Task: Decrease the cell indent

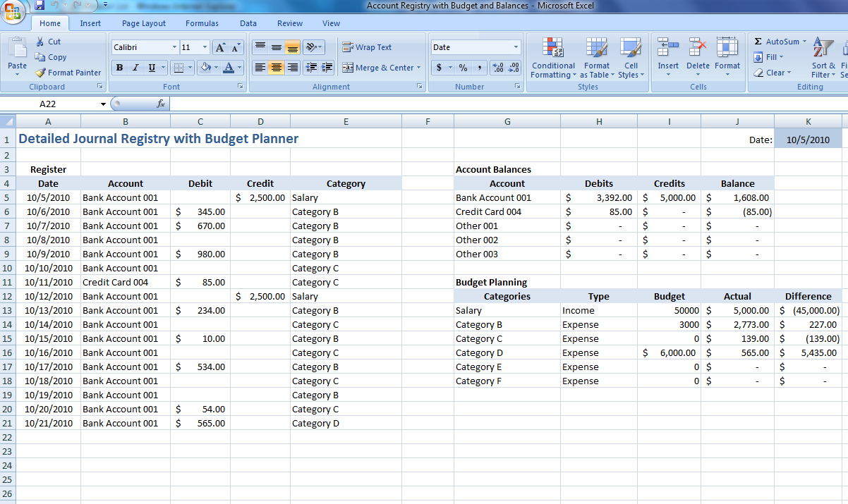Action: 310,68
